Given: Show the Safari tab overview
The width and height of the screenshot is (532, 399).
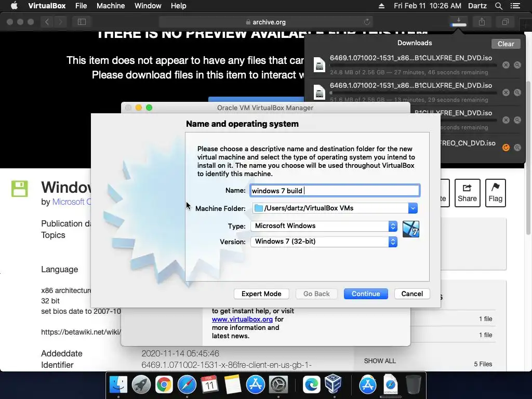Looking at the screenshot, I should tap(505, 22).
